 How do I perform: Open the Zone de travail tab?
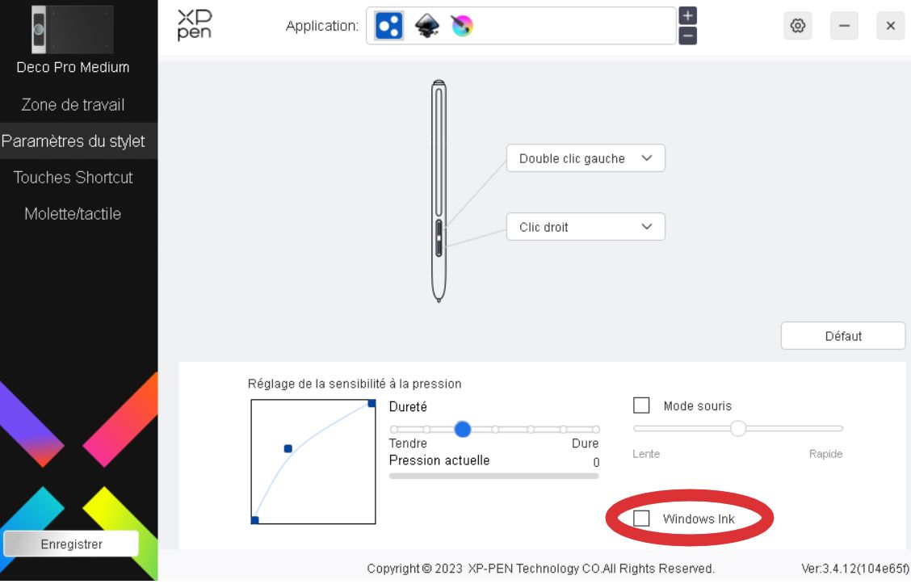(x=73, y=105)
